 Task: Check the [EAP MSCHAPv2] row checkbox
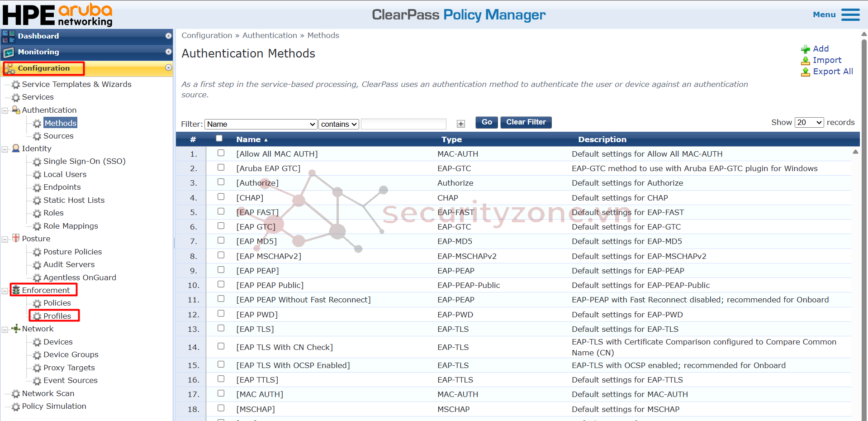(221, 255)
